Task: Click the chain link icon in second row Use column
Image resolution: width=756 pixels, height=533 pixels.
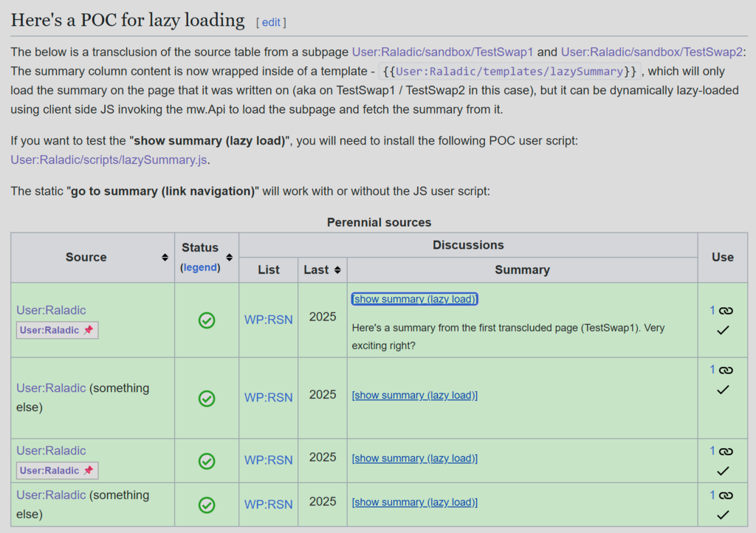Action: tap(726, 370)
